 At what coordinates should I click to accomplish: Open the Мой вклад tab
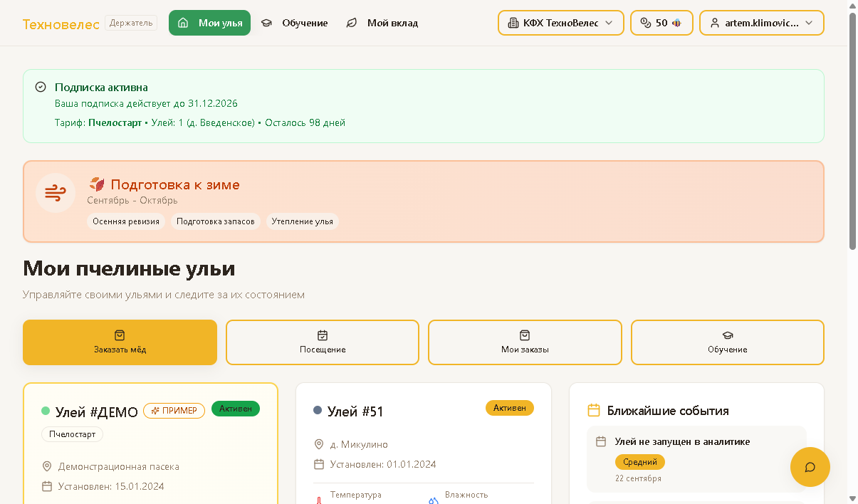tap(382, 23)
